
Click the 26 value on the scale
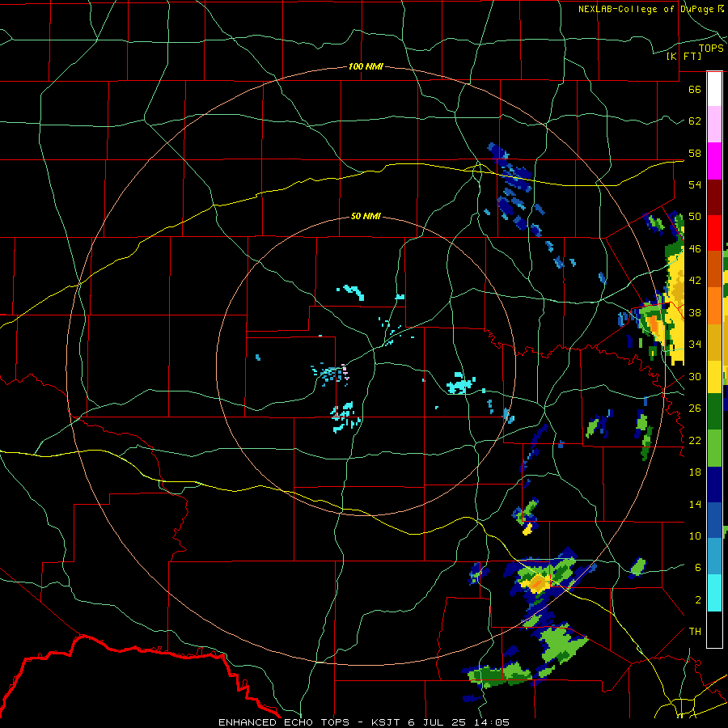pos(695,408)
